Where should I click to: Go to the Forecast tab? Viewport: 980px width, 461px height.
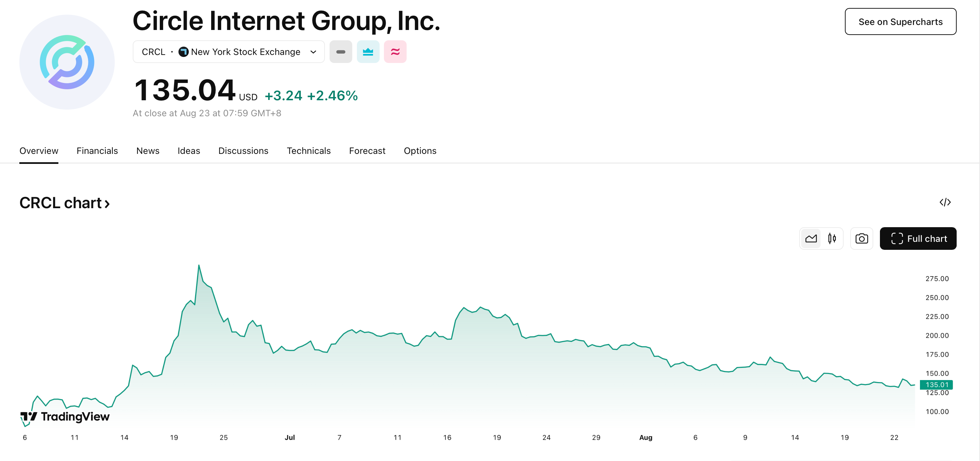(367, 151)
